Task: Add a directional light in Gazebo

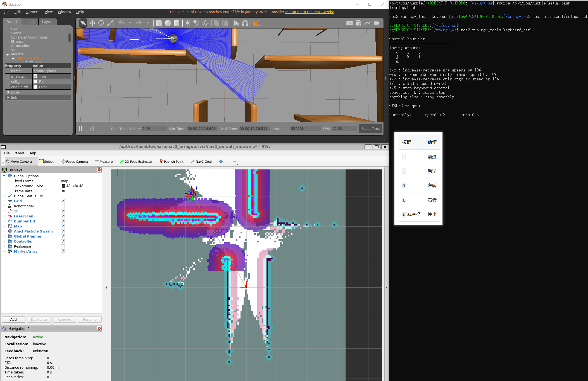Action: 205,23
